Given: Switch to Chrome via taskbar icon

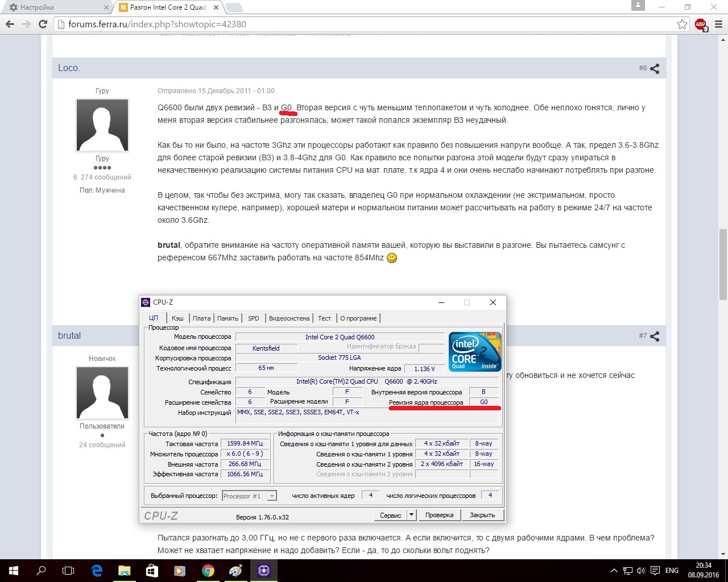Looking at the screenshot, I should tap(208, 571).
